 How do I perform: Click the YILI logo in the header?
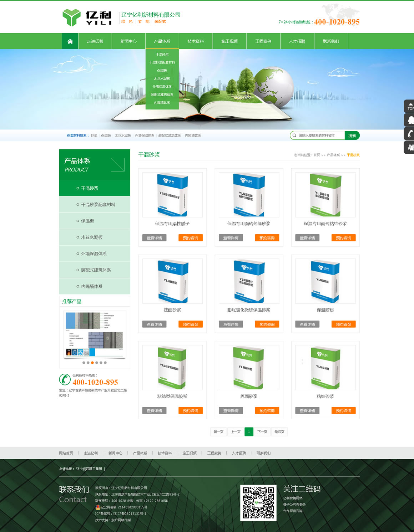pos(87,17)
